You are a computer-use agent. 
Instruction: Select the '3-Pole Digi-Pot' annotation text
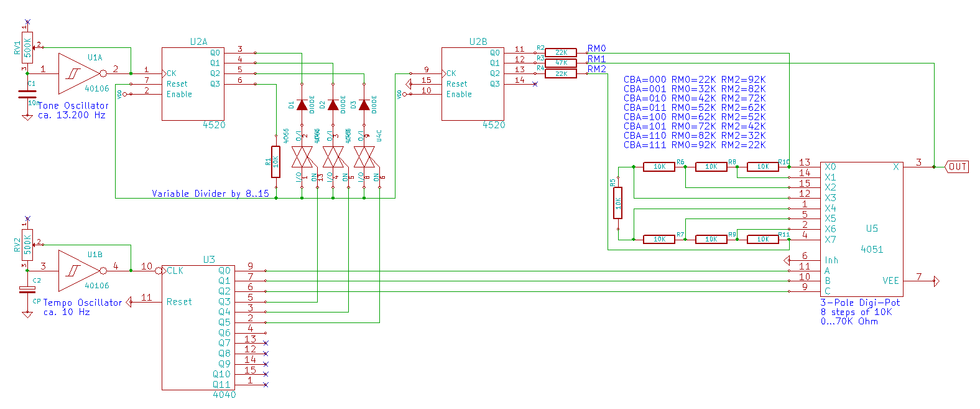[x=860, y=303]
